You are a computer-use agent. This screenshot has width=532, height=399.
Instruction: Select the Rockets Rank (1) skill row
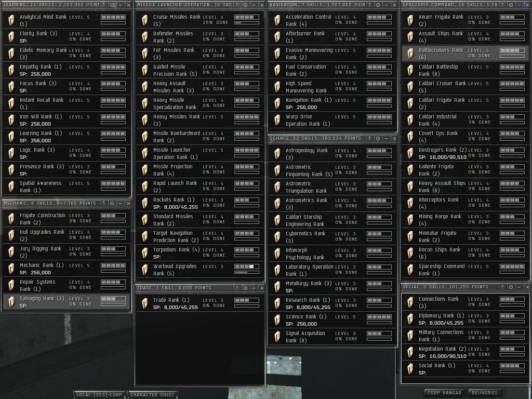coord(199,203)
